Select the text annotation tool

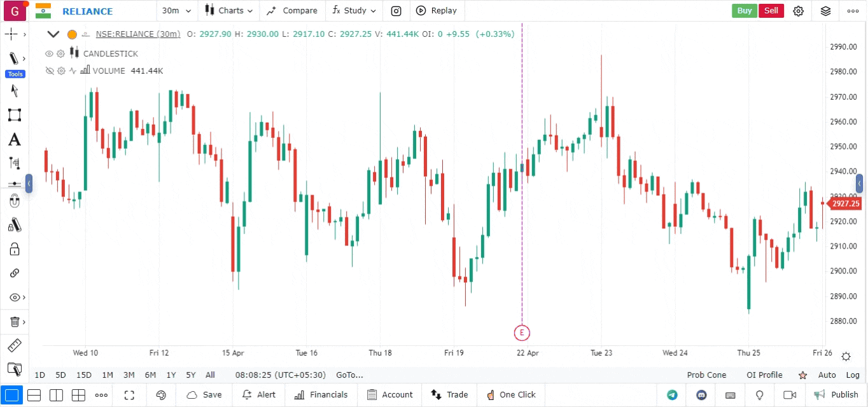tap(14, 139)
